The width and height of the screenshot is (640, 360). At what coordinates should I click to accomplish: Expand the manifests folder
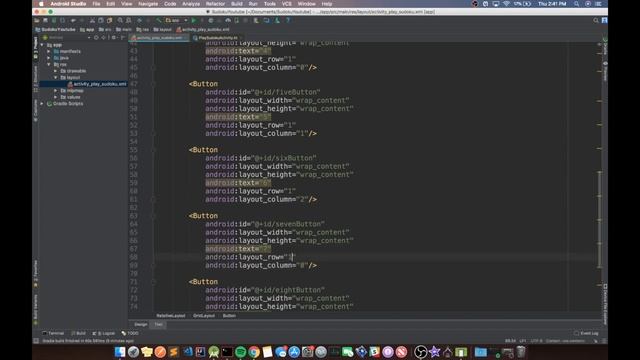point(49,51)
